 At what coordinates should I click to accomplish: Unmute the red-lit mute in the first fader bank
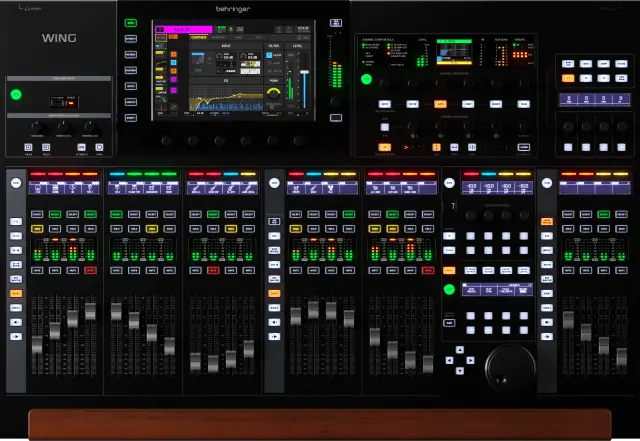(x=90, y=270)
